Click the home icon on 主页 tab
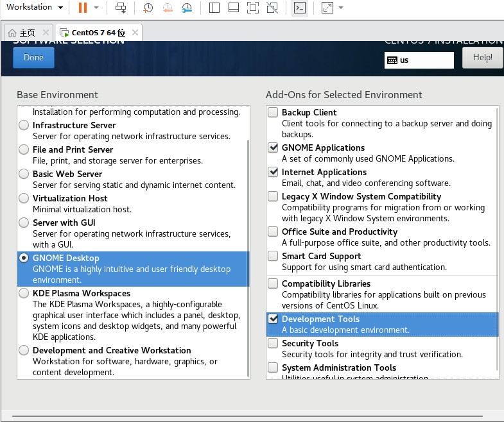Screen dimensions: 504x422 coord(12,33)
